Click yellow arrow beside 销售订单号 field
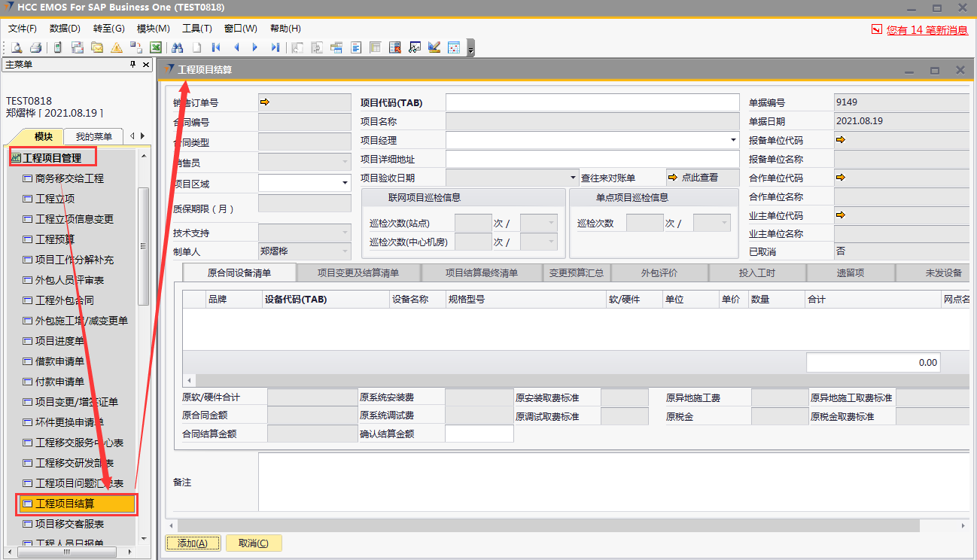The height and width of the screenshot is (560, 977). tap(264, 102)
